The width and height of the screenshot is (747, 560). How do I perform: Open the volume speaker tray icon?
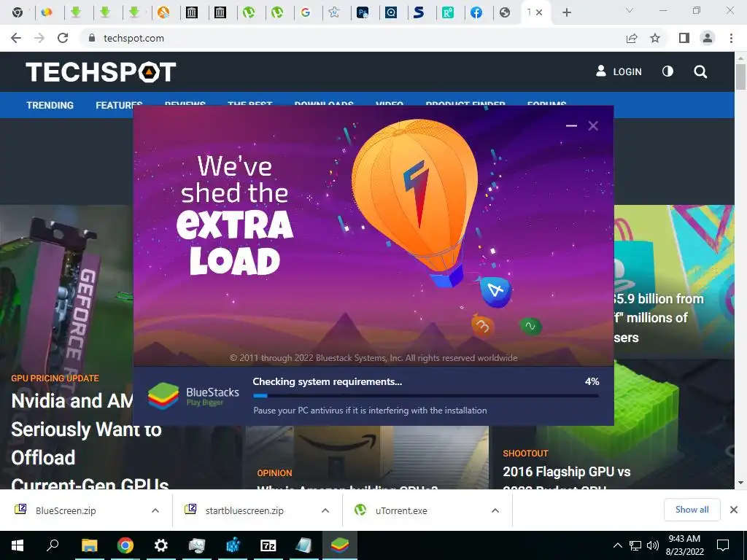653,545
